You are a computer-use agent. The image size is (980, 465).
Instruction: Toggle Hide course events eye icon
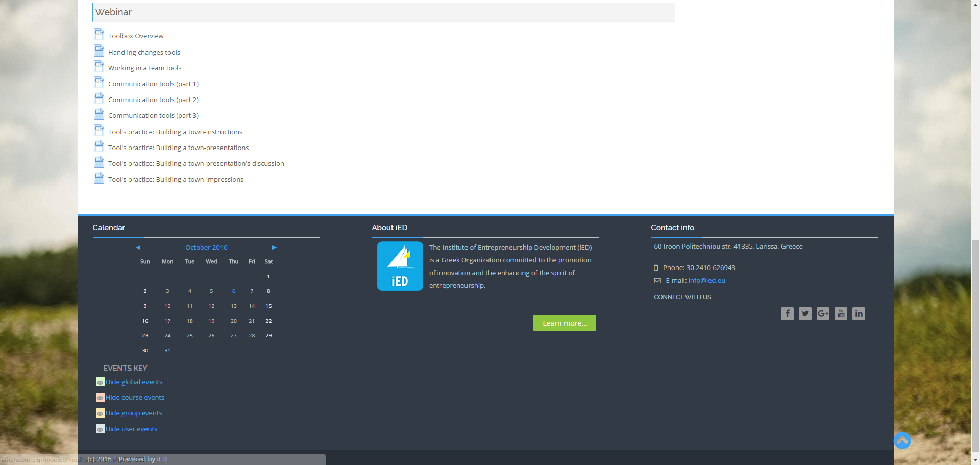click(100, 398)
